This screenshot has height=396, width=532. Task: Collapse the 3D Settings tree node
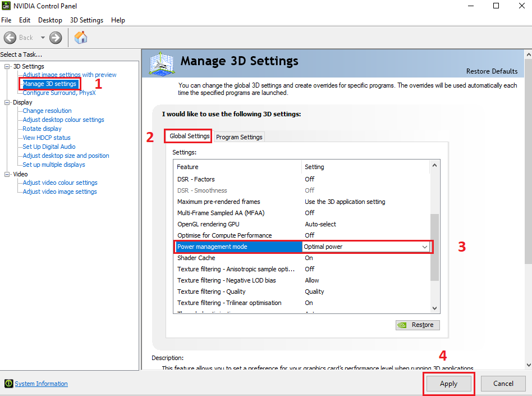[x=7, y=66]
